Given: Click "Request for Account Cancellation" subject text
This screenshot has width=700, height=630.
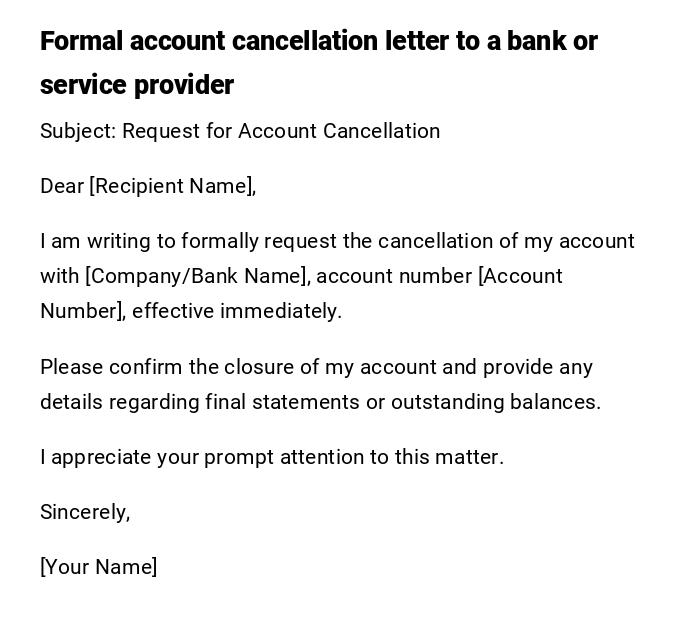Looking at the screenshot, I should (x=281, y=131).
